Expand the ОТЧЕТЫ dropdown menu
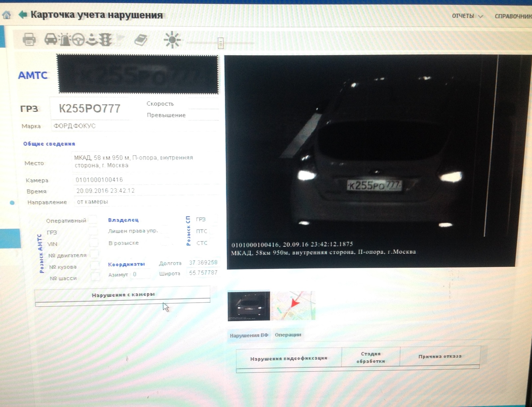This screenshot has height=407, width=532. pos(467,16)
